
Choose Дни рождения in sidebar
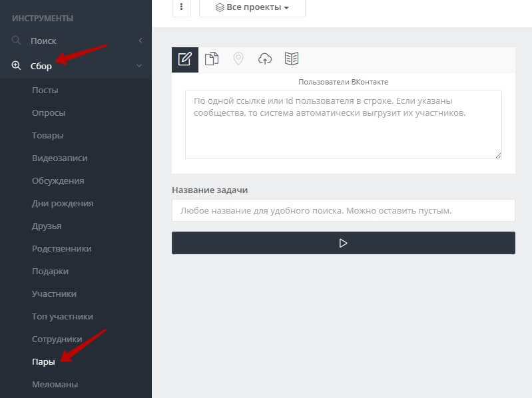point(63,204)
